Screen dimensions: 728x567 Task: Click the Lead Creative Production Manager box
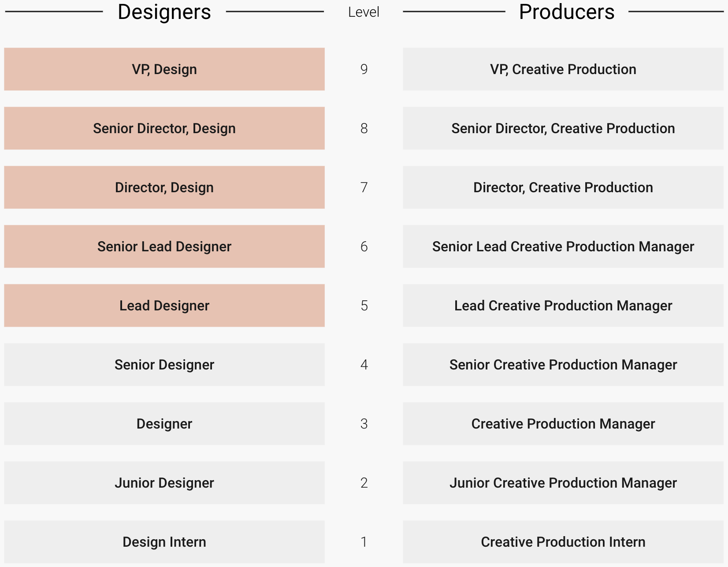(x=563, y=306)
